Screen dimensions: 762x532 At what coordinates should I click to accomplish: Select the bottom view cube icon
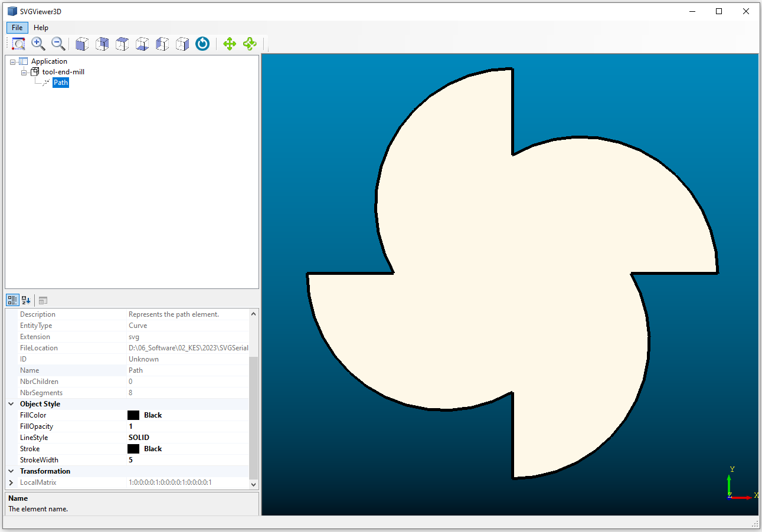(142, 44)
